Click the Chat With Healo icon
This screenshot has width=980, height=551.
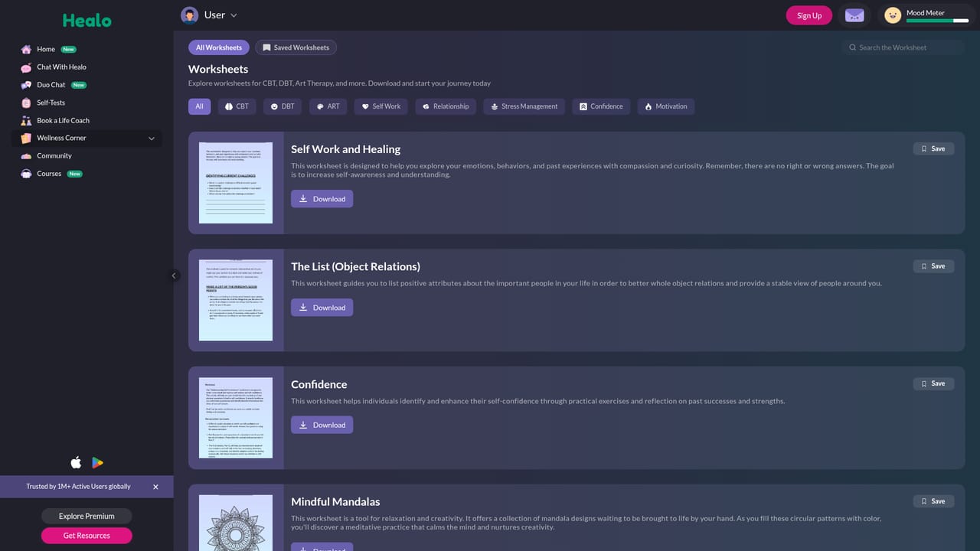coord(27,67)
